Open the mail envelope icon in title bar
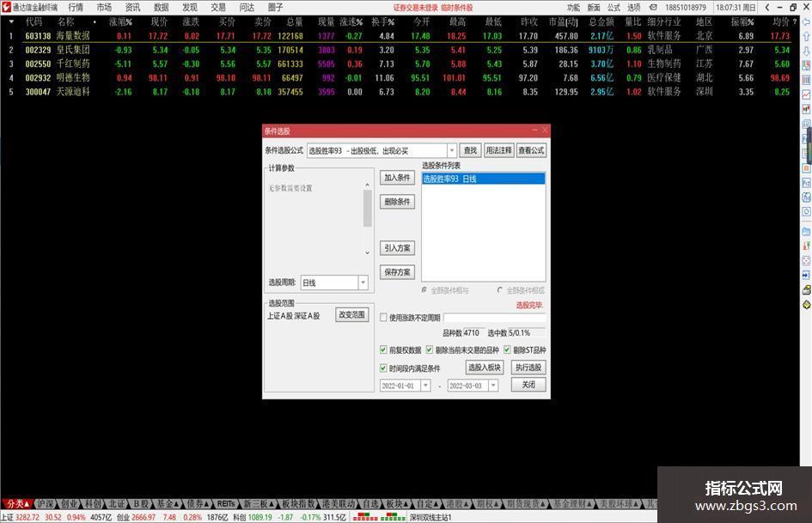Viewport: 812px width, 523px height. (x=654, y=7)
